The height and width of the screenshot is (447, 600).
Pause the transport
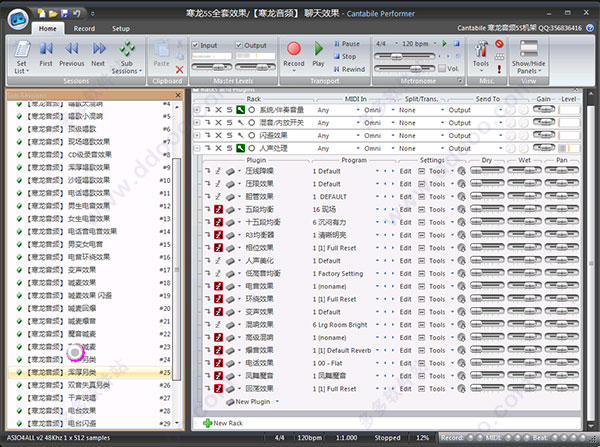click(x=346, y=44)
